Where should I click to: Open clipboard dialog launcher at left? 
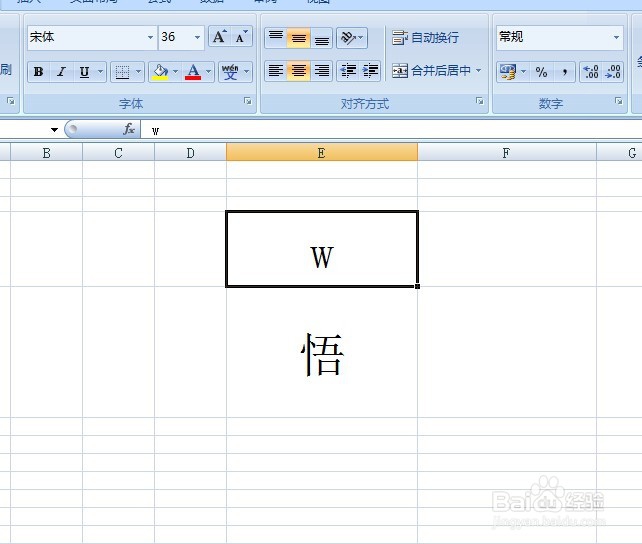pos(11,101)
